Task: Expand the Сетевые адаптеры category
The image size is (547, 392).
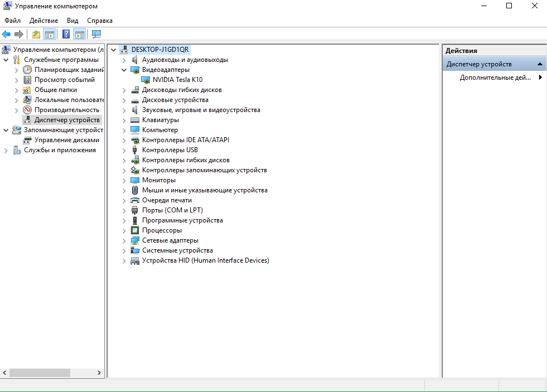Action: coord(124,241)
